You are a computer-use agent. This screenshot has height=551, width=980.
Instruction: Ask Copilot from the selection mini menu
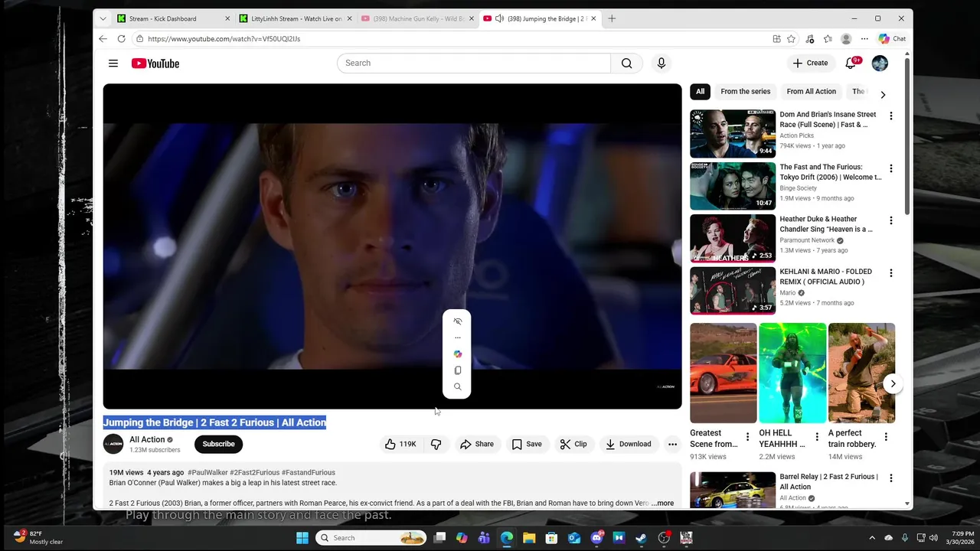pyautogui.click(x=457, y=354)
